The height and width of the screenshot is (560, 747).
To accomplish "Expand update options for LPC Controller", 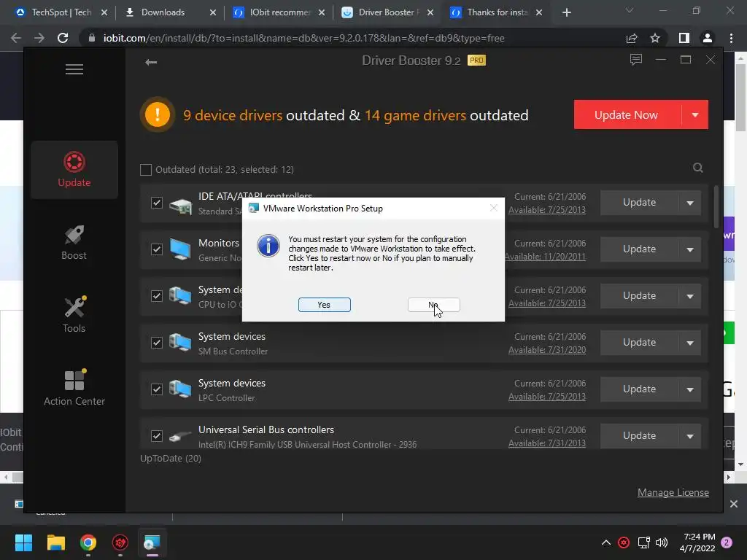I will 690,389.
